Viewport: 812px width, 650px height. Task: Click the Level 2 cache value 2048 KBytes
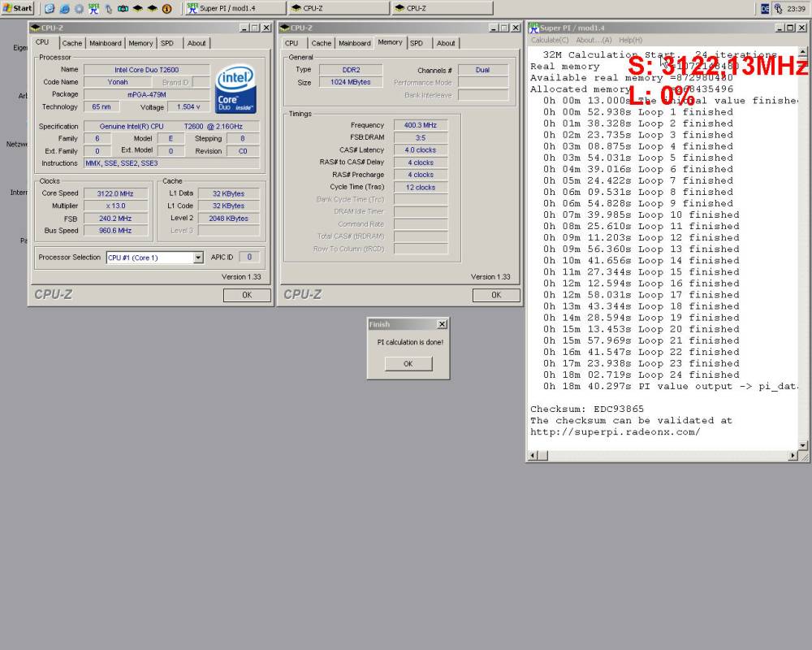point(228,219)
